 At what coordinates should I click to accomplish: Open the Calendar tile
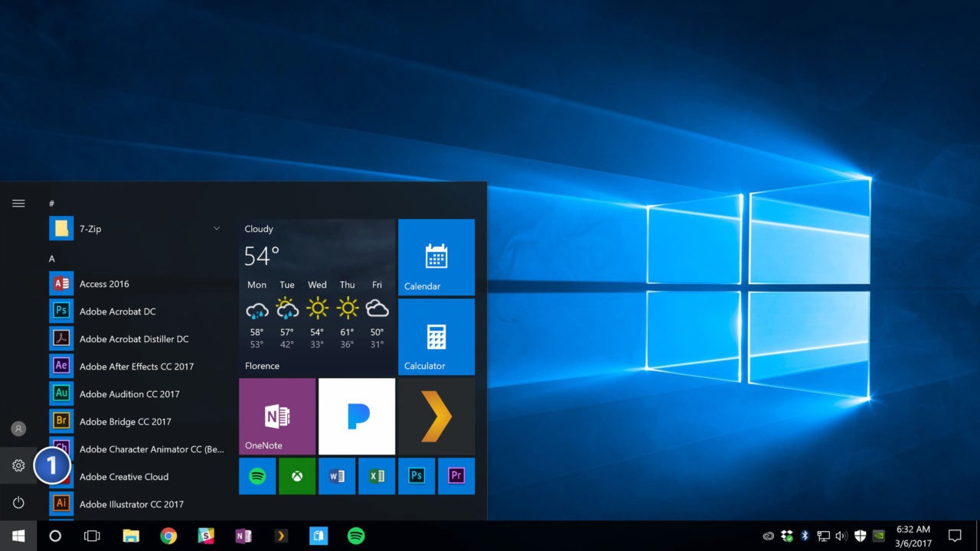click(x=436, y=257)
